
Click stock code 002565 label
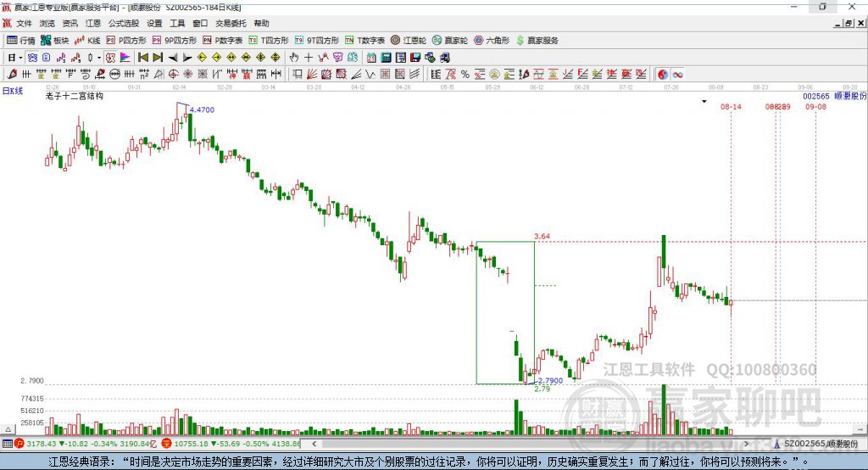(816, 97)
